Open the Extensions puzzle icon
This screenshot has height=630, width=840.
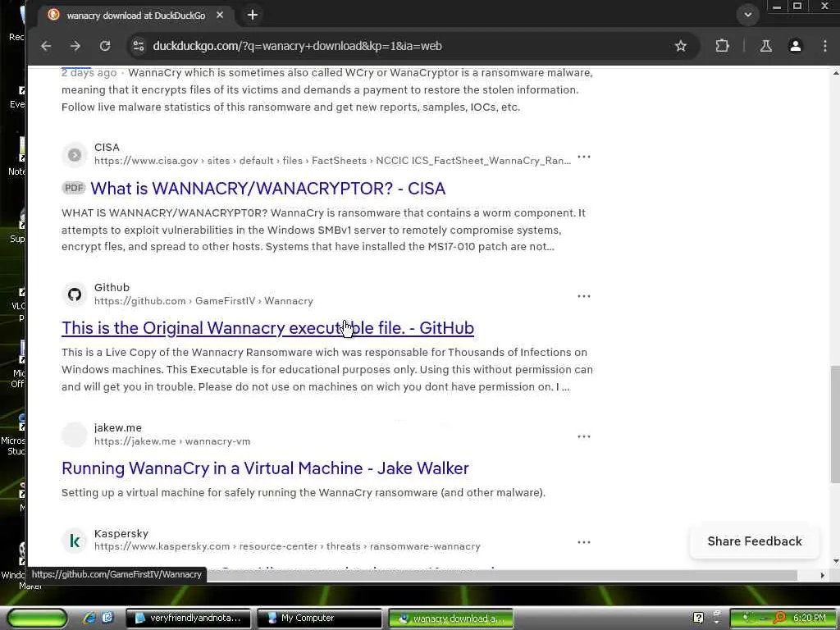click(722, 46)
